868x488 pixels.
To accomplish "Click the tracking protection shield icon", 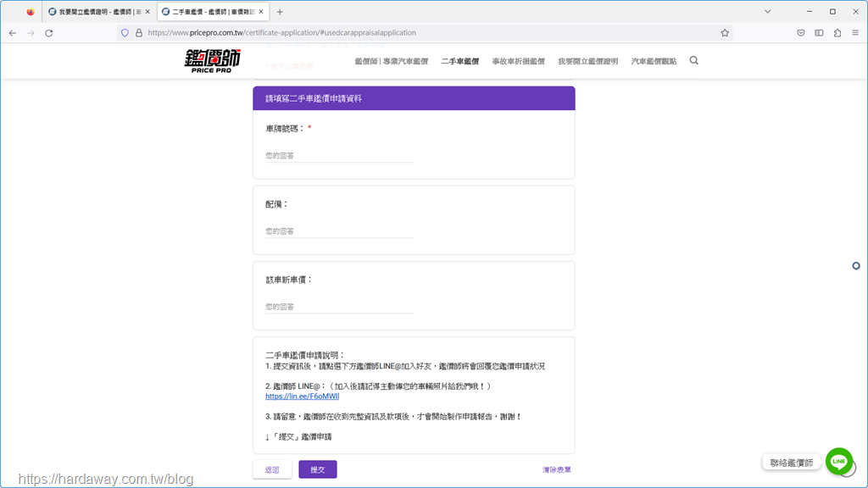I will click(125, 33).
